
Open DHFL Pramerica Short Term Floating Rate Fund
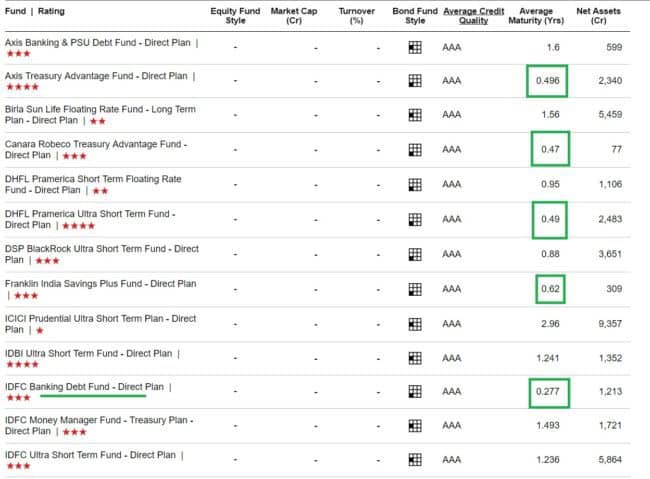click(x=93, y=185)
